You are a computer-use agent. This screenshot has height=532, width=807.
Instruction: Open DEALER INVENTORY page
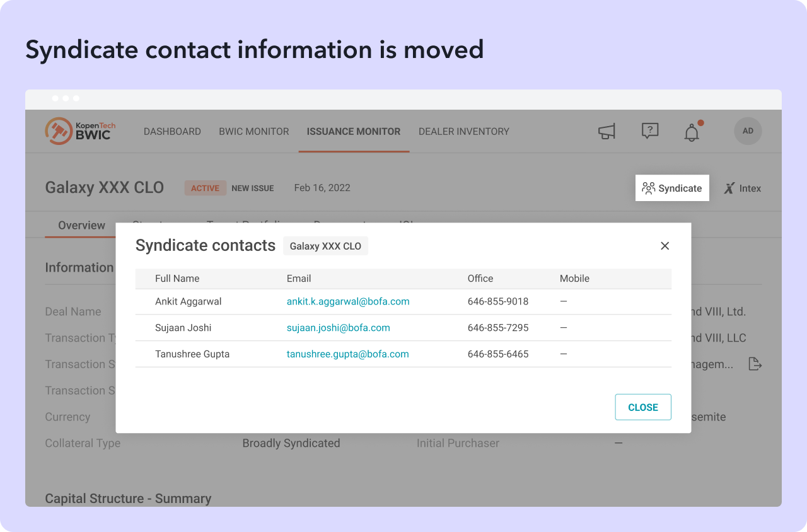(x=464, y=132)
